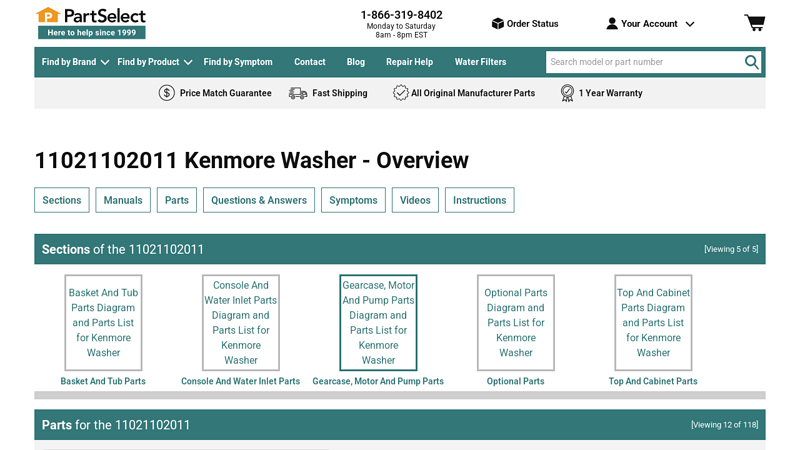Click the 1 Year Warranty ribbon icon
This screenshot has height=450, width=800.
(x=567, y=93)
